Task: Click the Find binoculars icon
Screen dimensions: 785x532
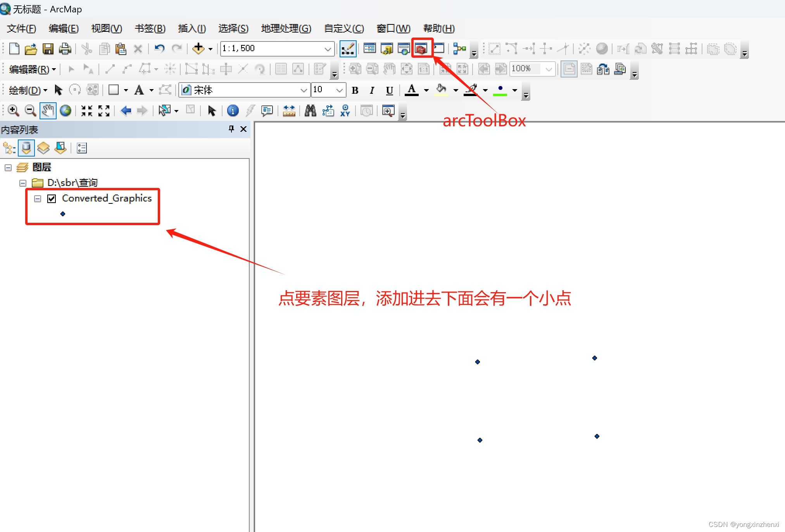Action: pyautogui.click(x=310, y=111)
